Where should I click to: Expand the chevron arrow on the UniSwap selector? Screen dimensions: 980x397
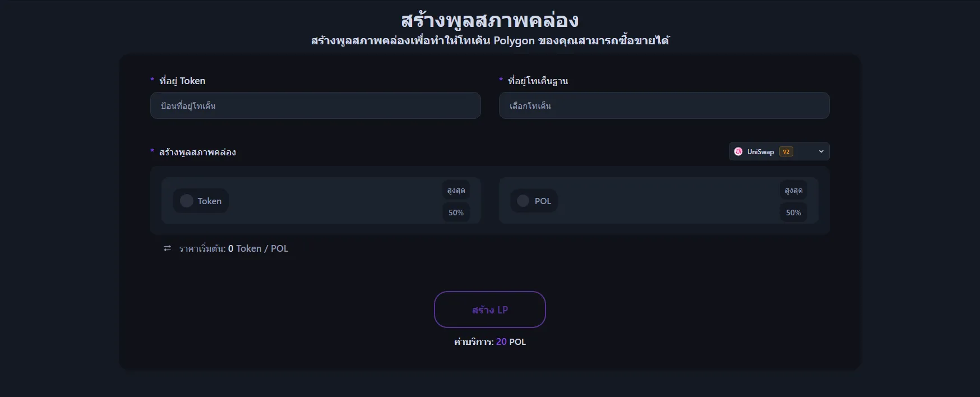(x=821, y=152)
